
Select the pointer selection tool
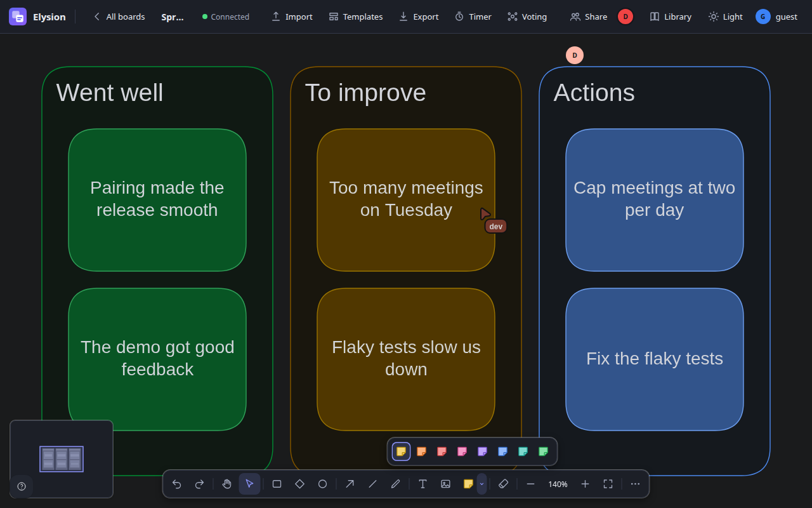249,484
